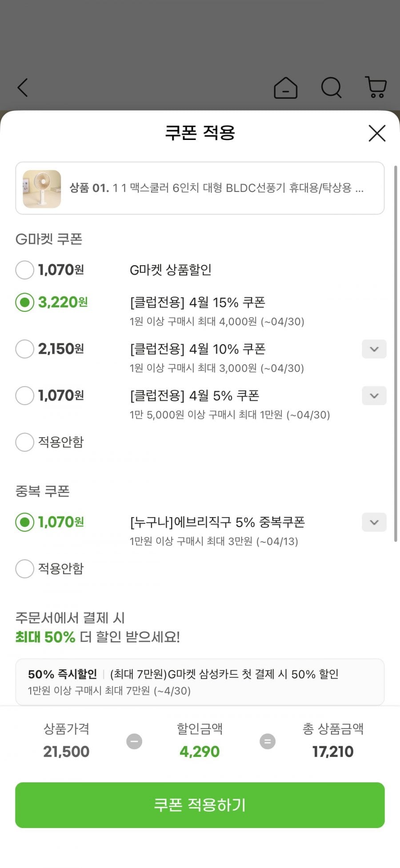Image resolution: width=400 pixels, height=868 pixels.
Task: Close the coupon apply sheet
Action: [x=377, y=133]
